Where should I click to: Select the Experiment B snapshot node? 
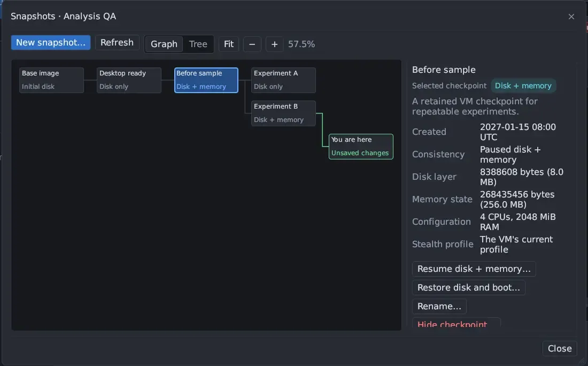click(x=283, y=113)
